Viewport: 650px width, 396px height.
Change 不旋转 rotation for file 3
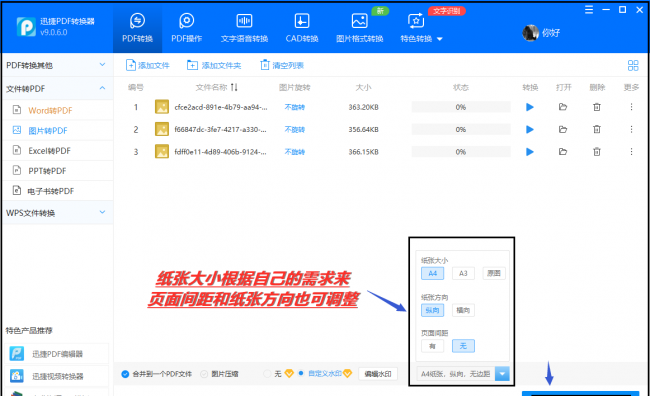click(295, 152)
